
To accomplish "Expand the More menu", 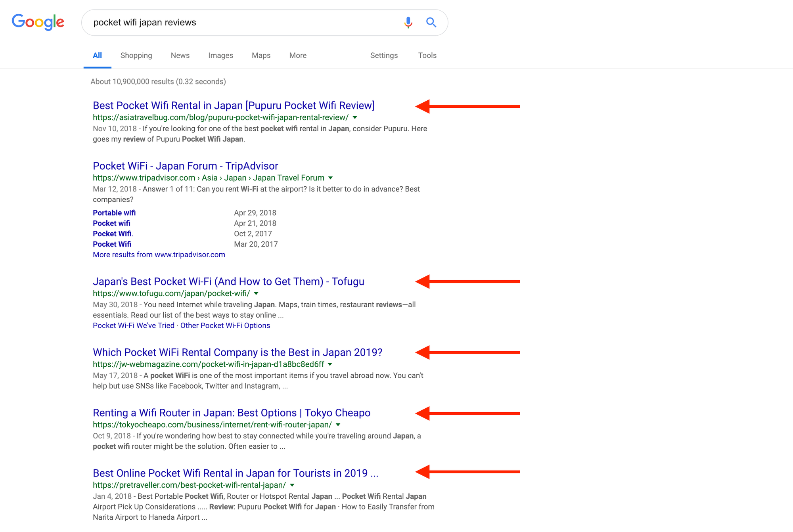I will (298, 55).
